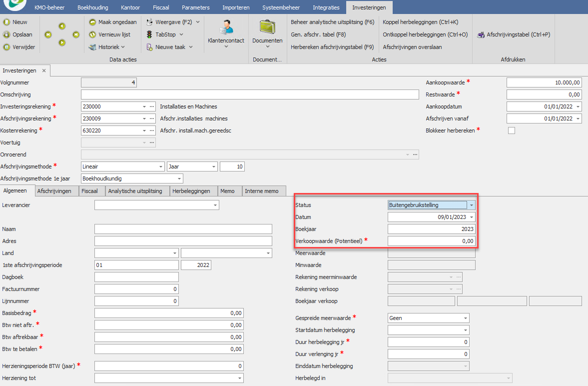Go to last record arrow
The image size is (588, 386).
[76, 34]
